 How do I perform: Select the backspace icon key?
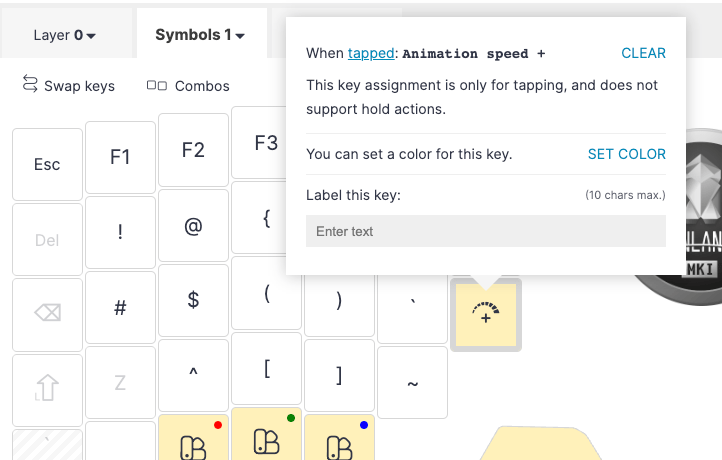click(47, 314)
